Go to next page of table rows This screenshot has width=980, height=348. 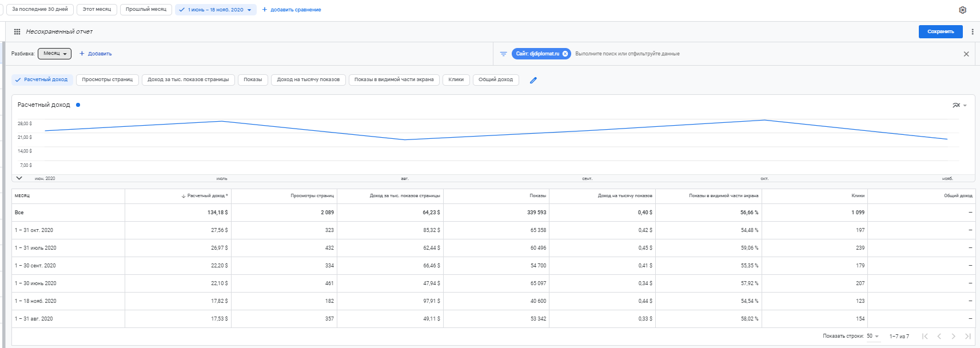(x=953, y=336)
